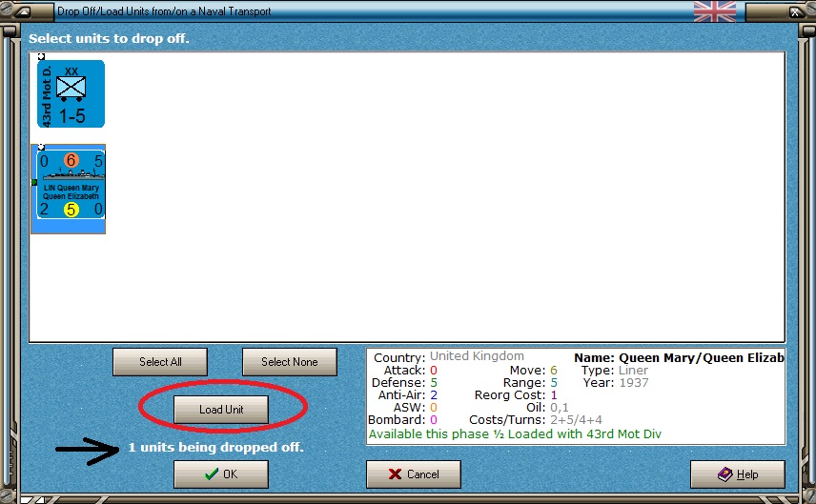
Task: Click the British flag icon in title bar
Action: 715,10
